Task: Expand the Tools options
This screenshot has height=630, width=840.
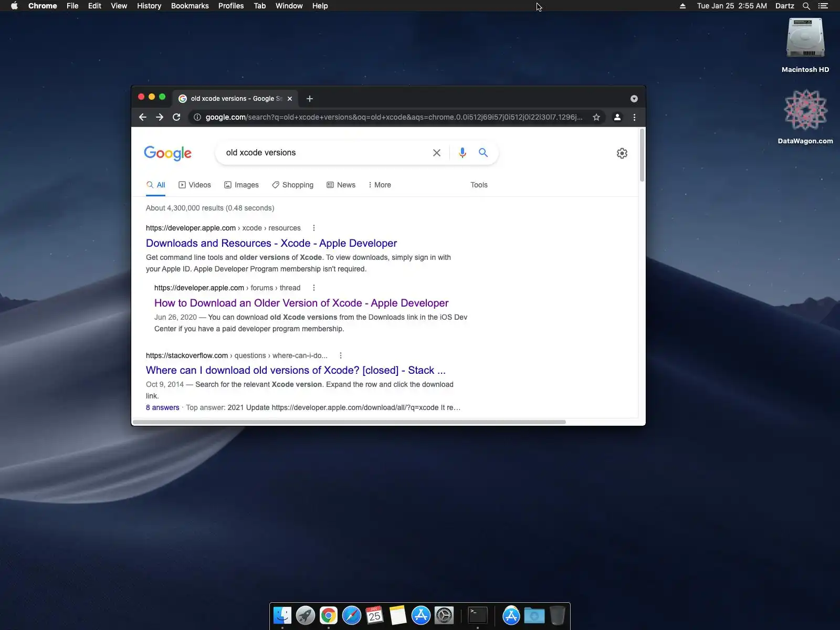Action: [479, 185]
